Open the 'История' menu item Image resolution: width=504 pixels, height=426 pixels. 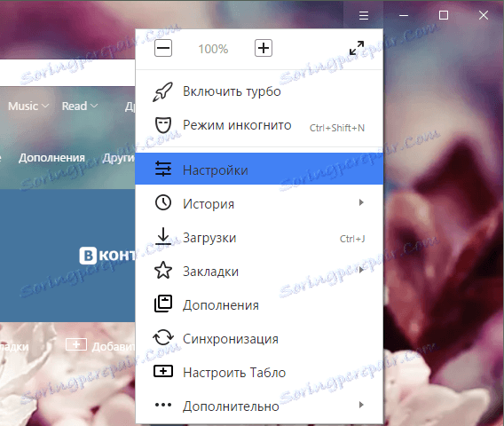click(x=259, y=203)
